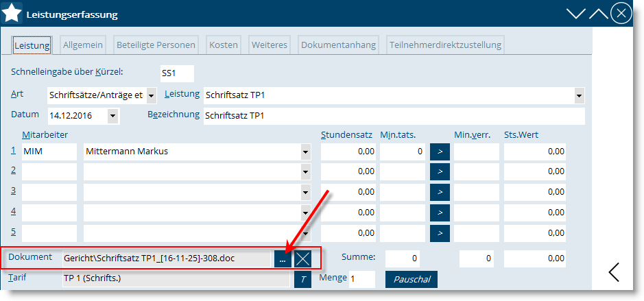Collapse window with down chevron in title bar

pyautogui.click(x=576, y=14)
